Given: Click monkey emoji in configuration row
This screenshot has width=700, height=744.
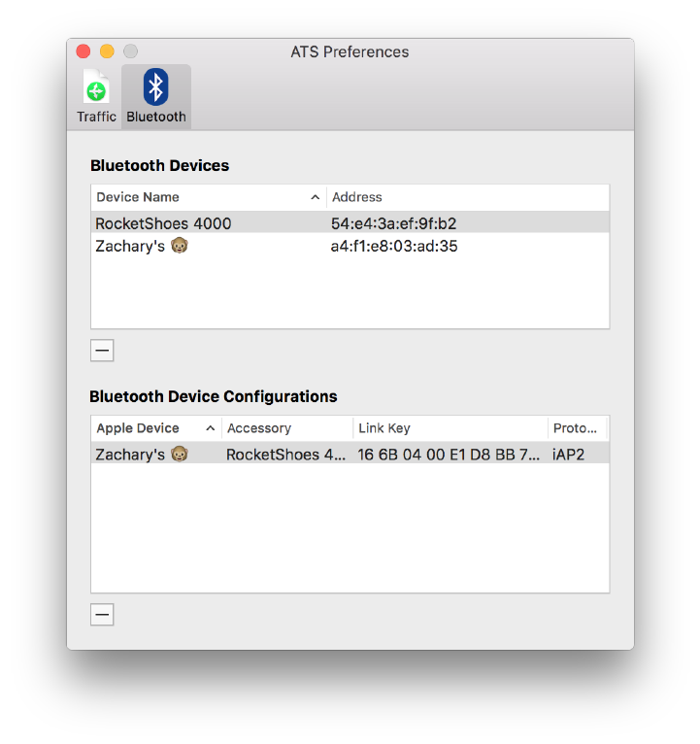Looking at the screenshot, I should click(180, 455).
